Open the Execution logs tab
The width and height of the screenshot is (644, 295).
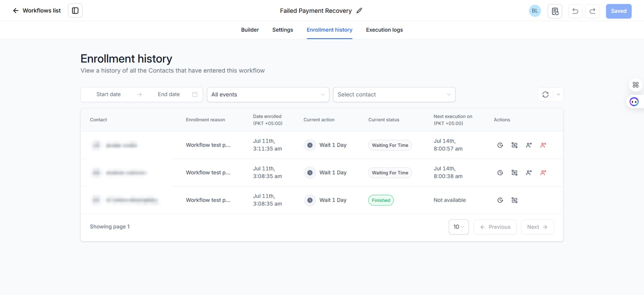point(384,30)
